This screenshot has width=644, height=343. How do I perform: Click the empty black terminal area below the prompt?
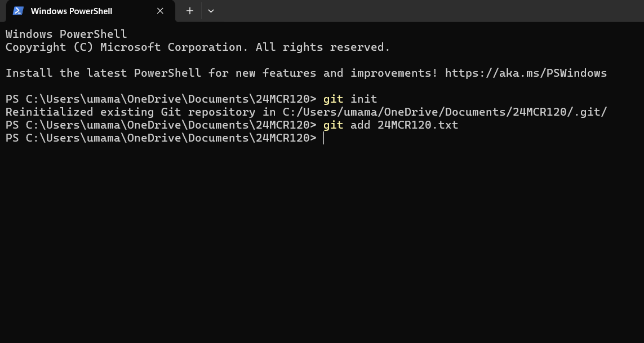point(322,243)
